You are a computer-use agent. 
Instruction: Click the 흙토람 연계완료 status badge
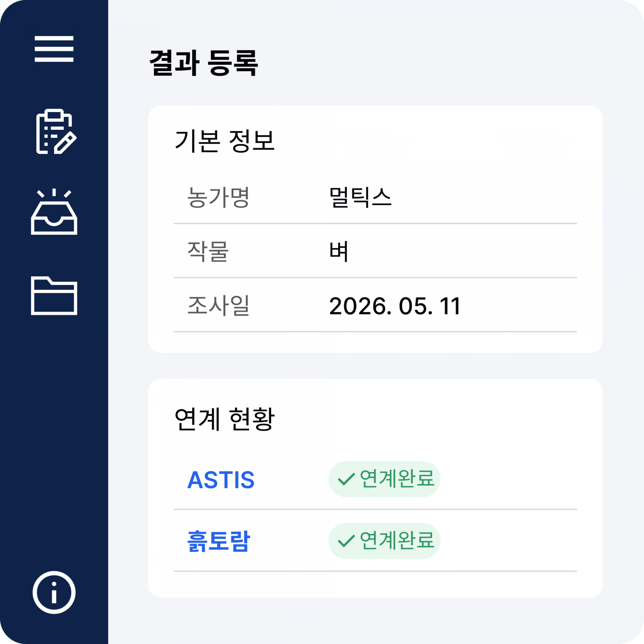click(x=384, y=541)
